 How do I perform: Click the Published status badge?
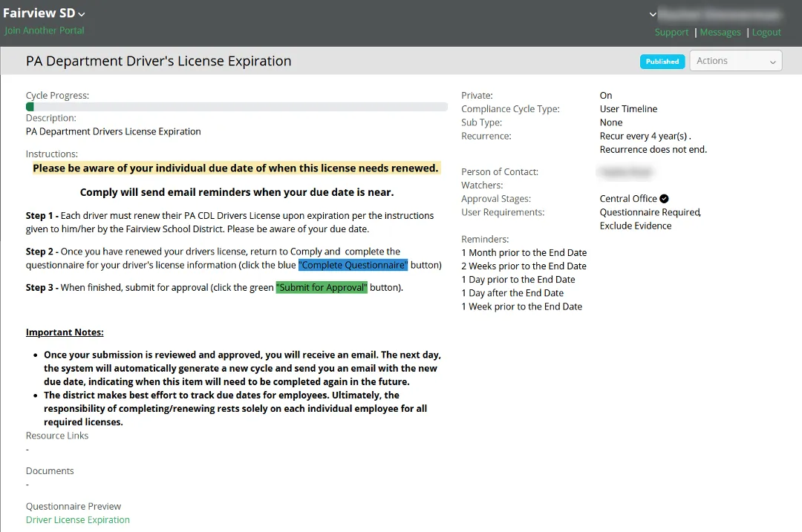click(662, 62)
